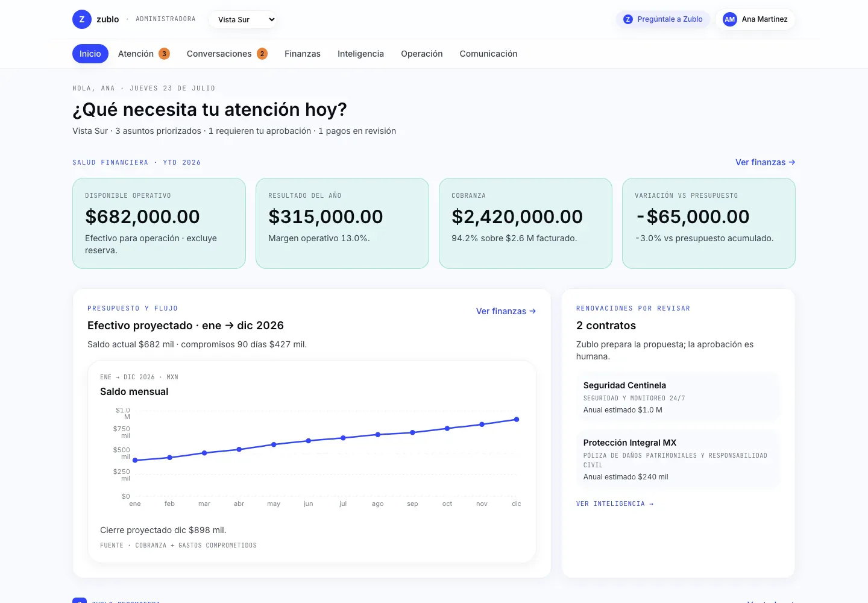Click the Conversaciones badge showing 2
Viewport: 868px width, 603px height.
262,54
